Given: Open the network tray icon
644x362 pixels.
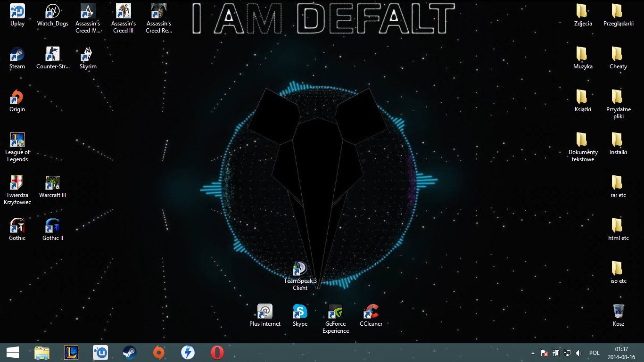Looking at the screenshot, I should [567, 353].
